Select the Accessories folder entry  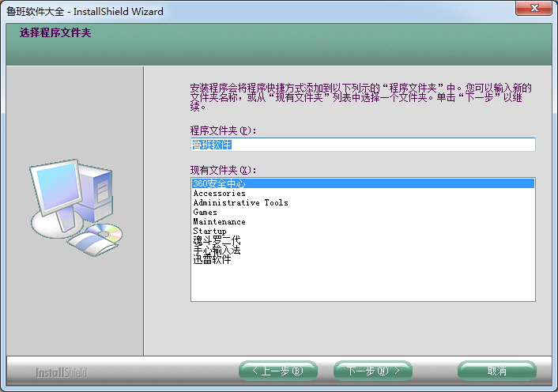tap(219, 193)
